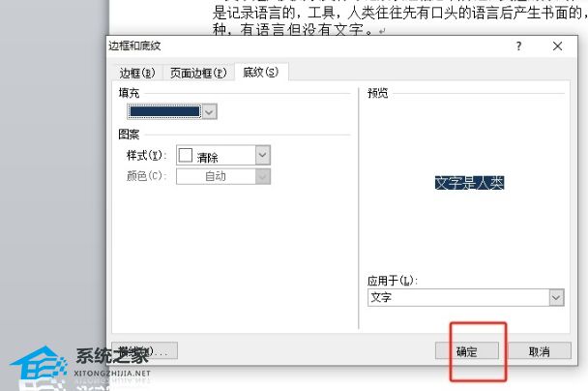
Task: Click the 清除 style value box
Action: point(216,155)
